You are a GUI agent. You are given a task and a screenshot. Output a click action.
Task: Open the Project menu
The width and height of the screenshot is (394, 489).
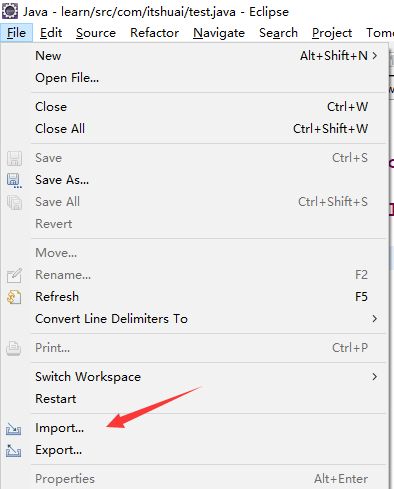[x=332, y=33]
